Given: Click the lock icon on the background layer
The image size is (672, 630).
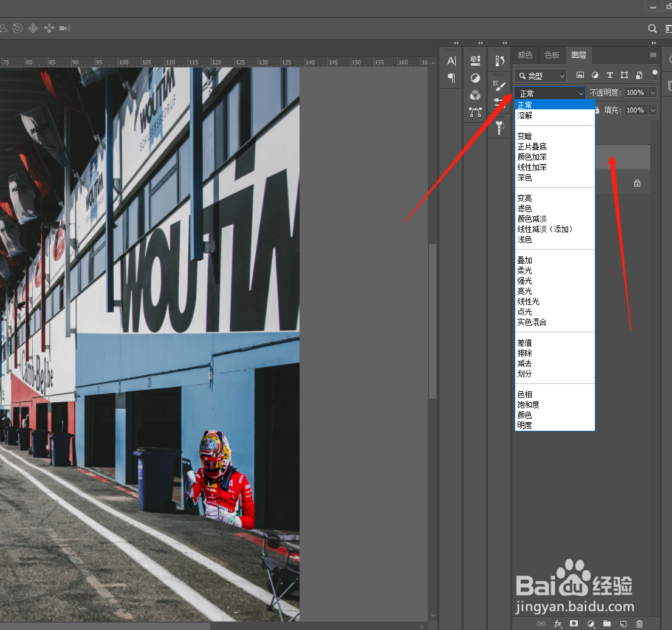Looking at the screenshot, I should [x=637, y=183].
